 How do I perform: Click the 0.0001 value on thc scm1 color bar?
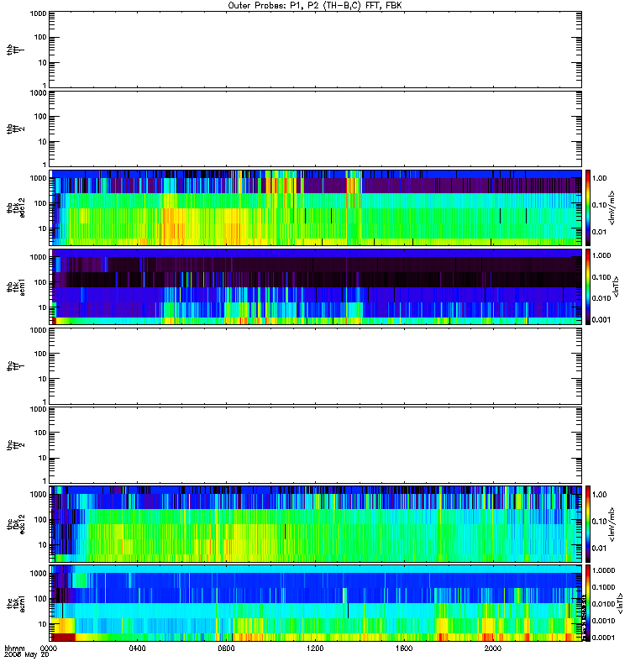pos(603,638)
